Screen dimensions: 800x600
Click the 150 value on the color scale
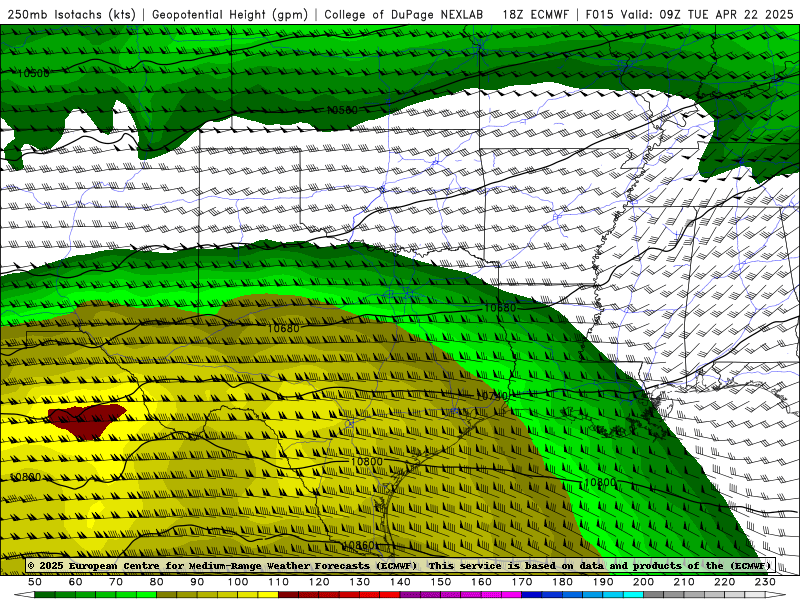coord(441,582)
